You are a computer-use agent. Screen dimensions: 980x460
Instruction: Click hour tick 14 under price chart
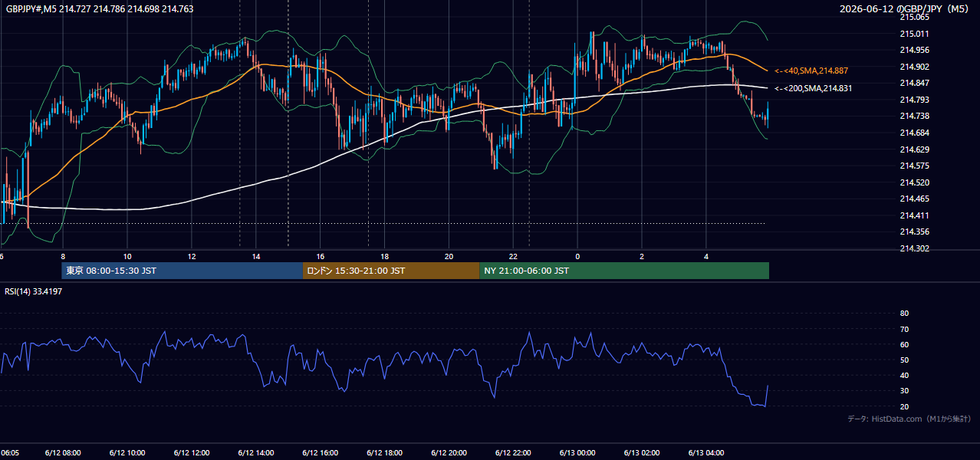pyautogui.click(x=256, y=257)
